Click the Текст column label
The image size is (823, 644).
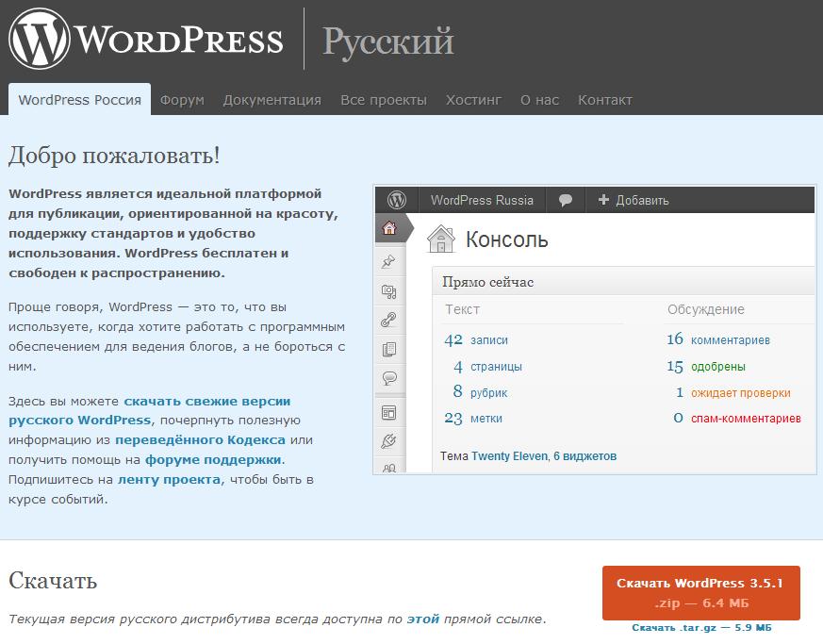[463, 309]
